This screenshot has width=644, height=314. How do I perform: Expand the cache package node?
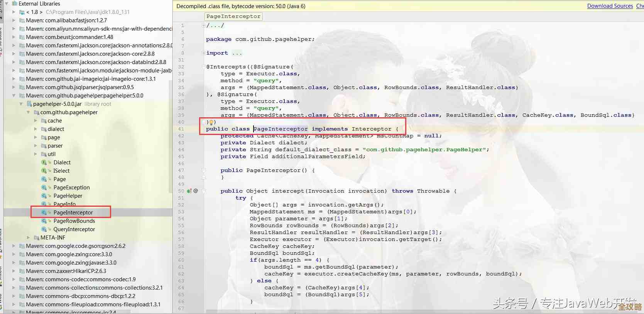coord(35,121)
